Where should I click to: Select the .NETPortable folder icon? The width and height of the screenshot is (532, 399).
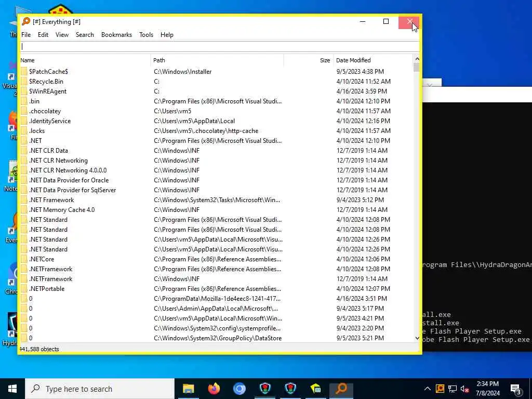point(24,289)
